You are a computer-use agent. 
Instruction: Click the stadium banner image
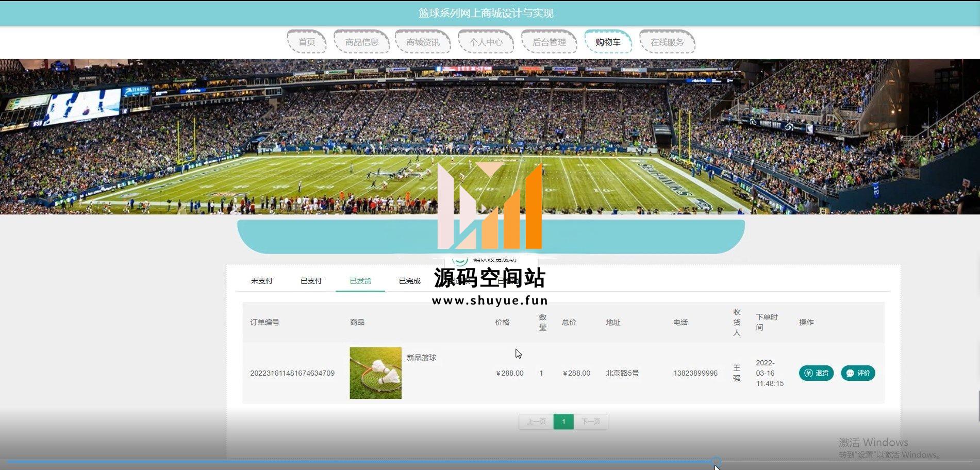[x=490, y=137]
